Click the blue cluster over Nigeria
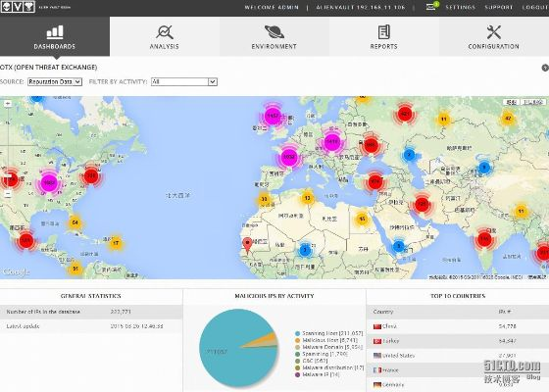The height and width of the screenshot is (392, 549). coord(305,250)
